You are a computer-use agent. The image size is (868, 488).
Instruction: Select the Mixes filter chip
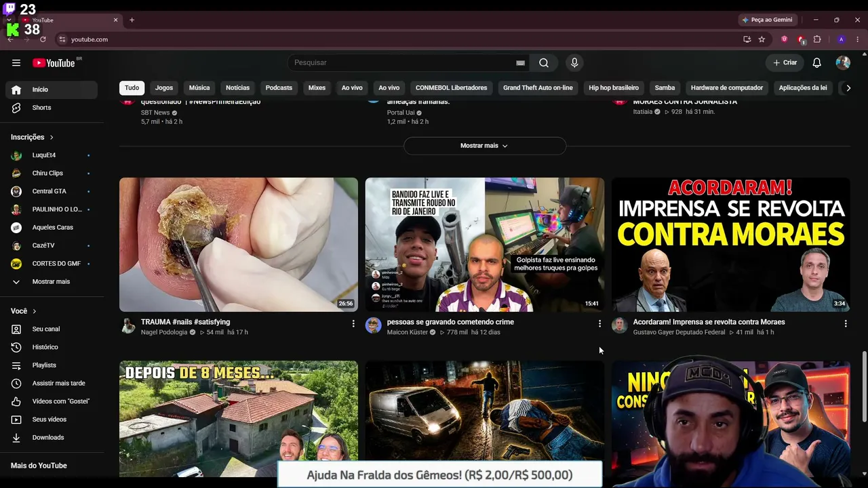(x=317, y=88)
